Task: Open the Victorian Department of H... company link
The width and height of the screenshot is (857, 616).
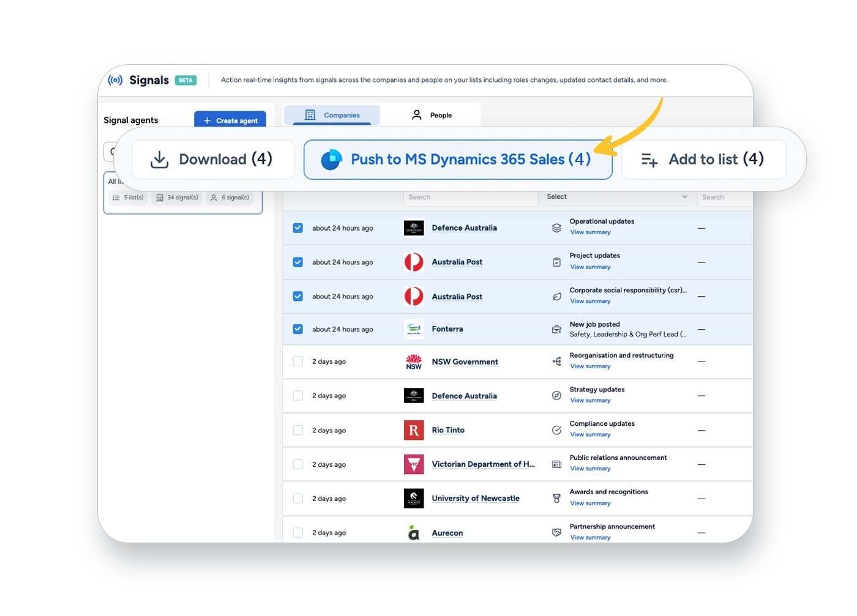Action: click(x=483, y=464)
